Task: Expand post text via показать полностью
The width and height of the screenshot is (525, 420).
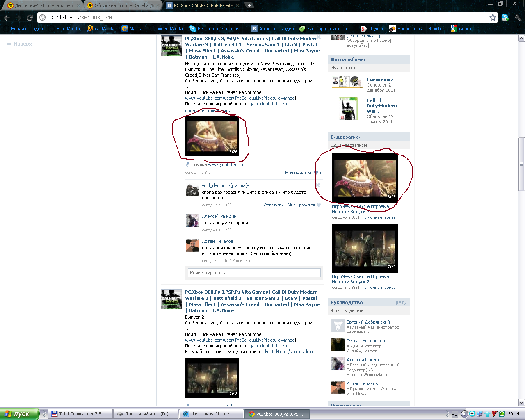Action: tap(208, 110)
